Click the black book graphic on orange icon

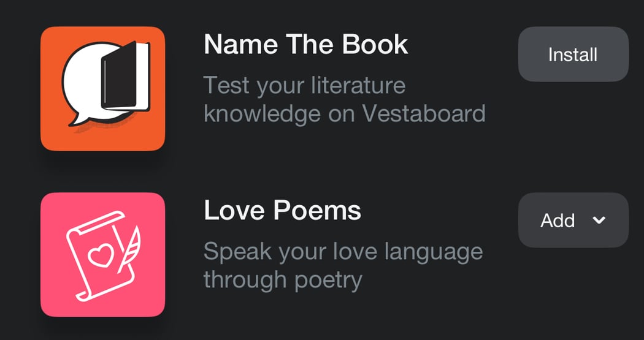[123, 78]
